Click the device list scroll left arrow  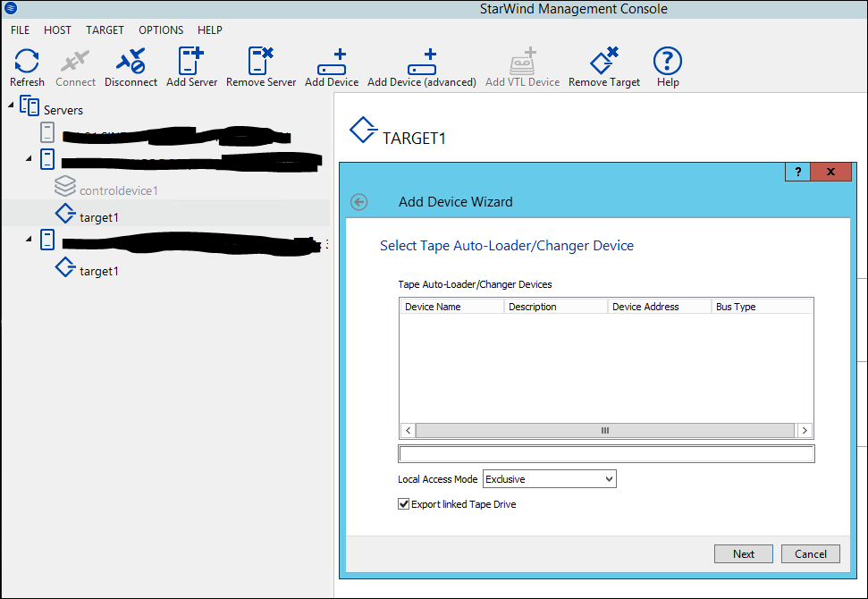pos(408,430)
